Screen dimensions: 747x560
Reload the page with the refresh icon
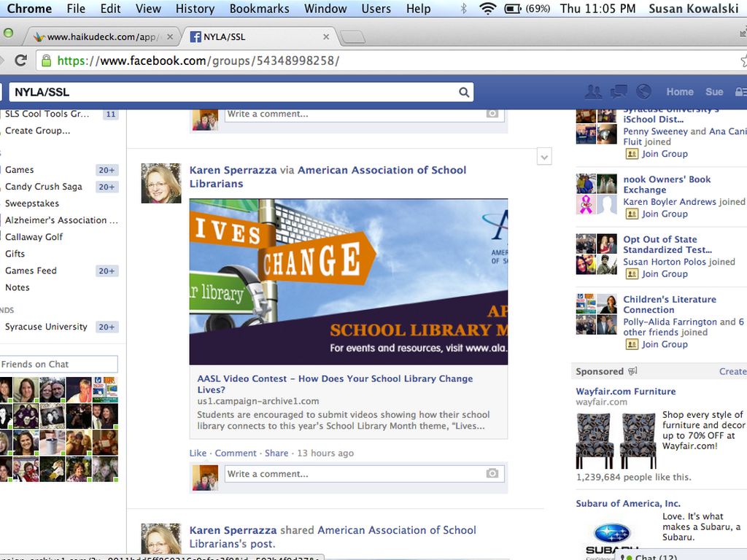(20, 61)
